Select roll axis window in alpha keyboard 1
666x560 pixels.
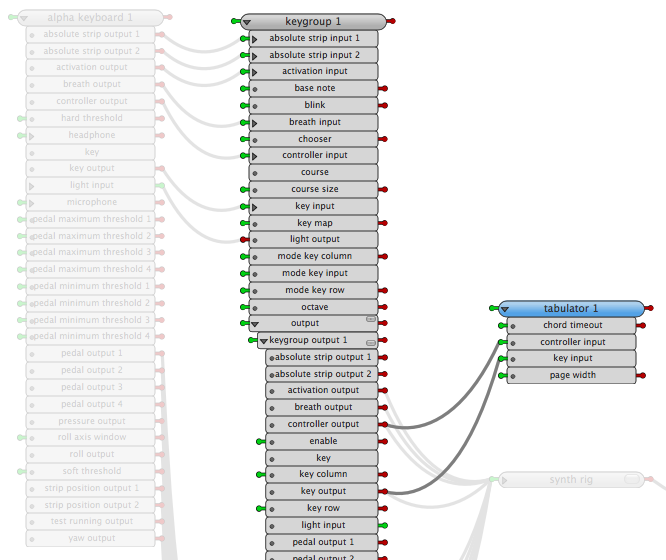point(90,437)
